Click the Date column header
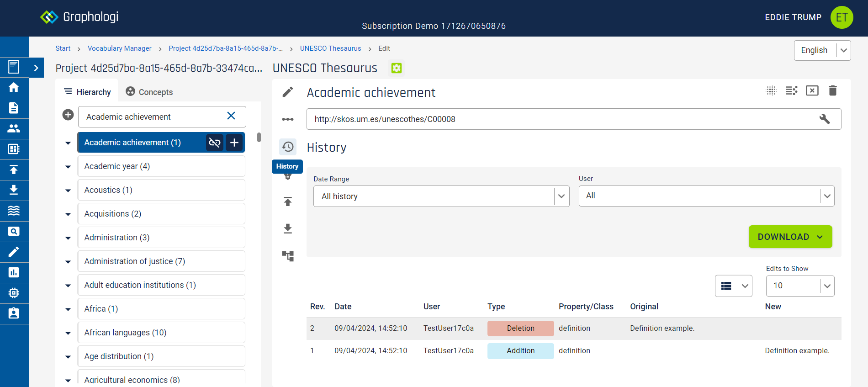The width and height of the screenshot is (868, 387). click(x=343, y=307)
